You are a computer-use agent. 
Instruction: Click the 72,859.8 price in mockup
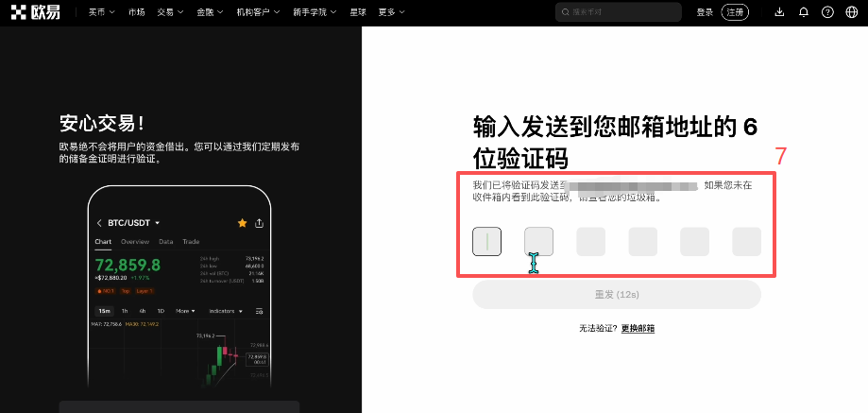coord(128,266)
